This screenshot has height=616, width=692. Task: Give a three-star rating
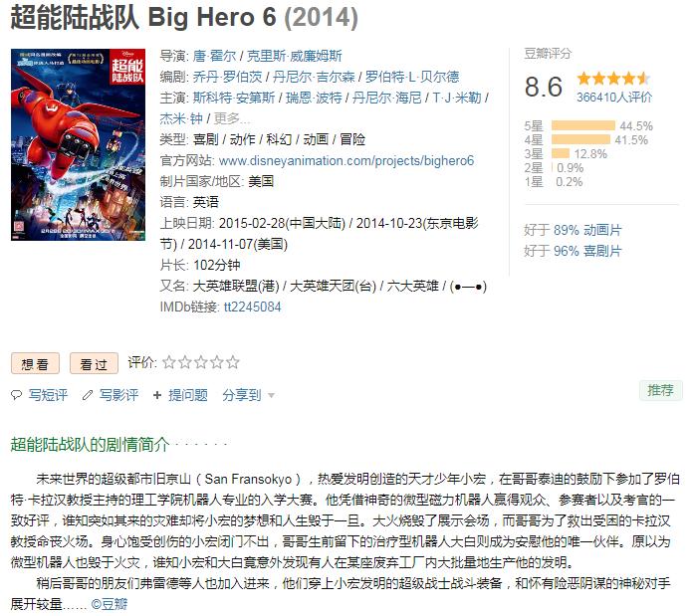point(201,363)
